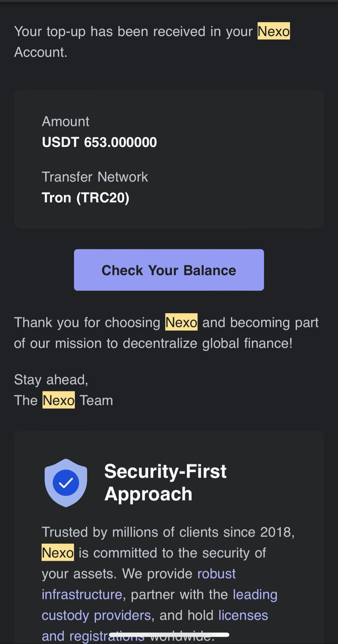Tap the shield checkmark security icon
Viewport: 338px width, 644px height.
tap(66, 482)
